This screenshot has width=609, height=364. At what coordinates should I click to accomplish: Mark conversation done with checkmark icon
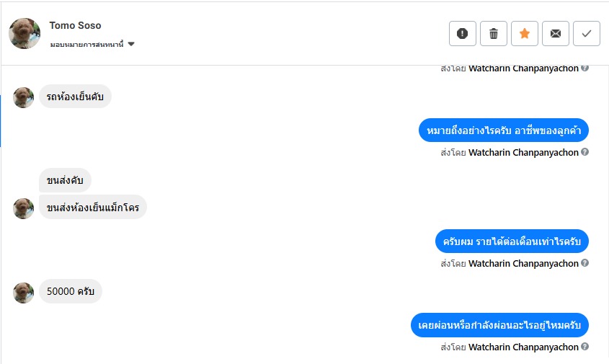coord(587,33)
